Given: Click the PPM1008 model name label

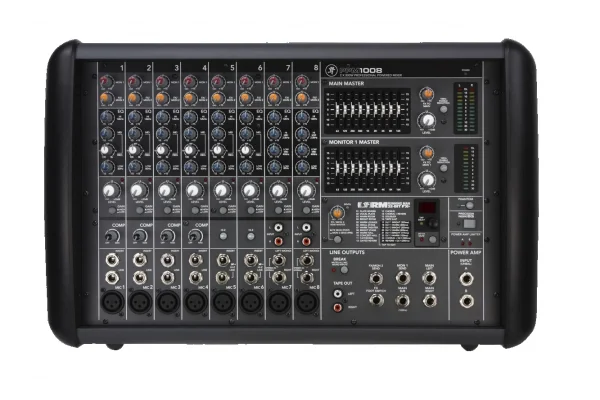Looking at the screenshot, I should [360, 70].
